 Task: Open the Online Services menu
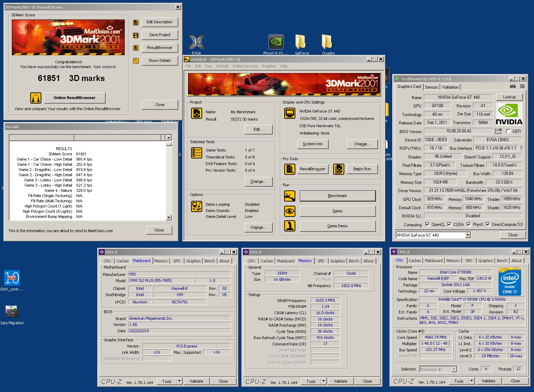(245, 66)
